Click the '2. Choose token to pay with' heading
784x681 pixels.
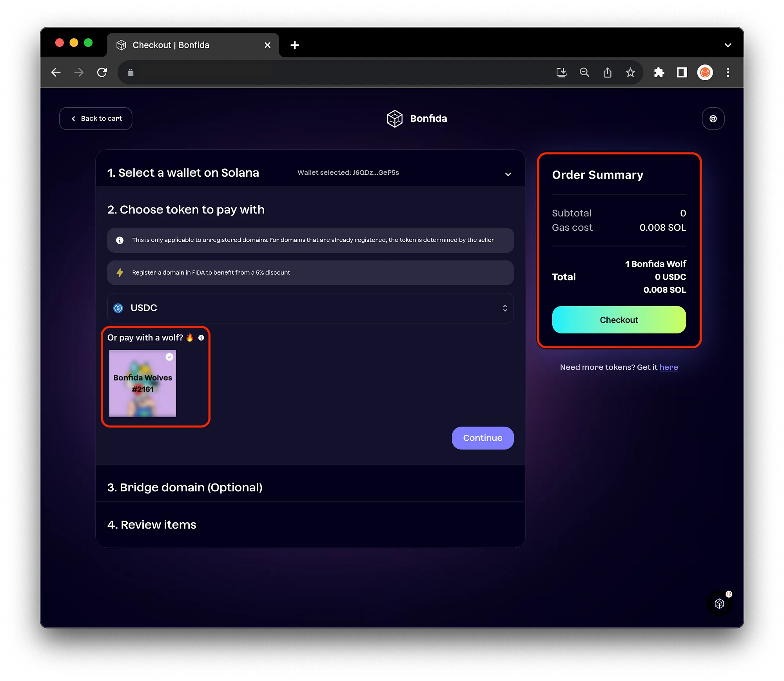(186, 210)
